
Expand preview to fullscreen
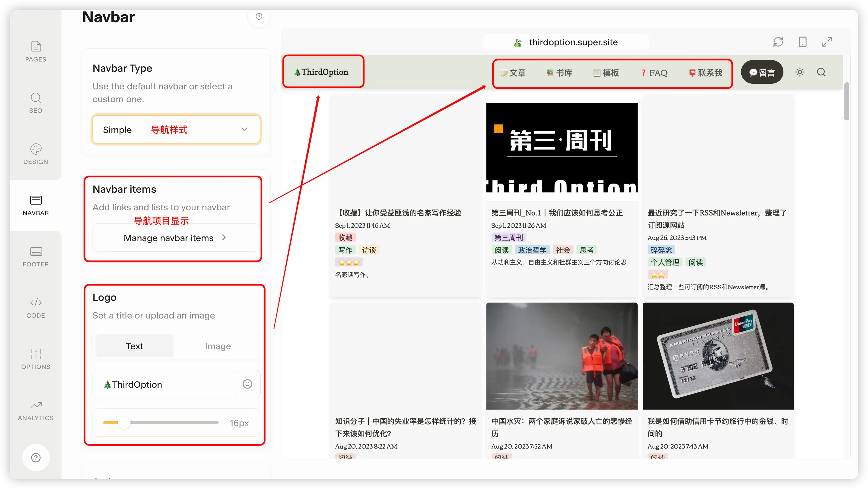click(827, 42)
